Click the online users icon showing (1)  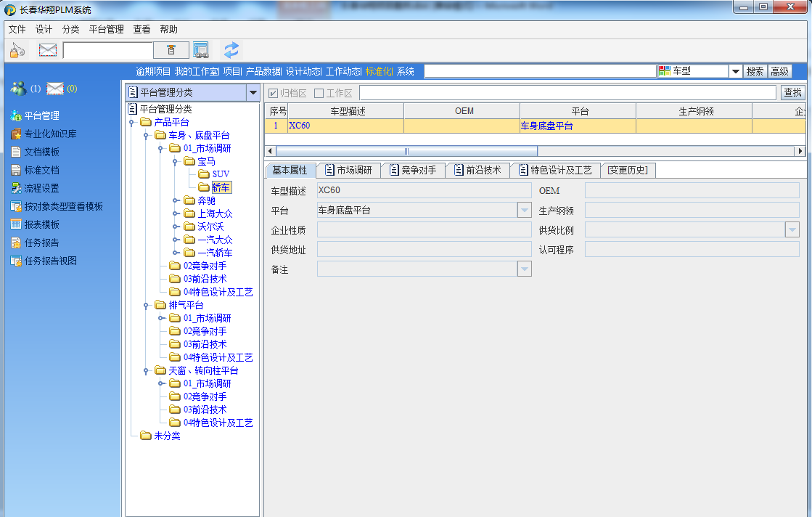(19, 89)
